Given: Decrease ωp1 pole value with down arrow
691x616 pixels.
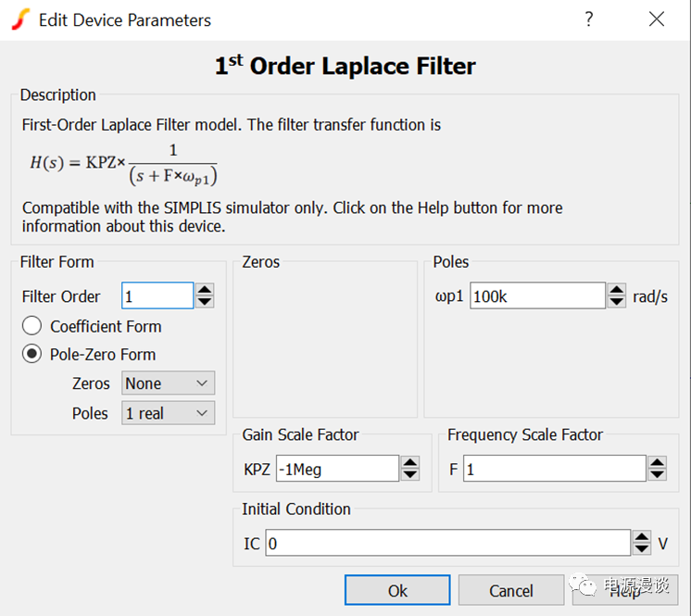Looking at the screenshot, I should (x=617, y=302).
